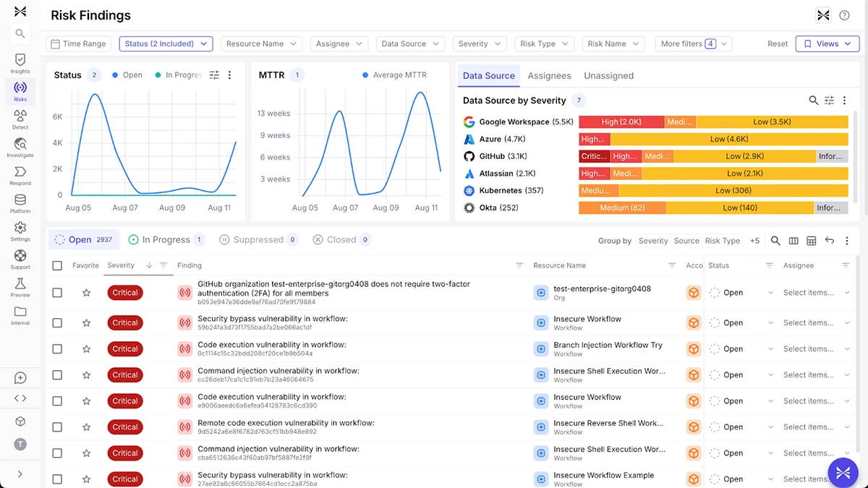This screenshot has height=488, width=868.
Task: Group findings by Risk Type
Action: 722,241
